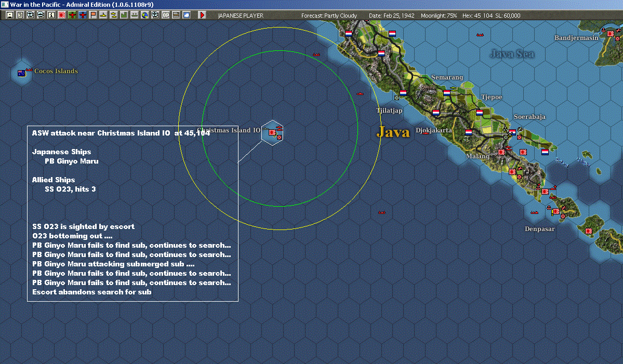This screenshot has width=623, height=364.
Task: Select the Japanese flag at Christmas Island hex
Action: 272,132
